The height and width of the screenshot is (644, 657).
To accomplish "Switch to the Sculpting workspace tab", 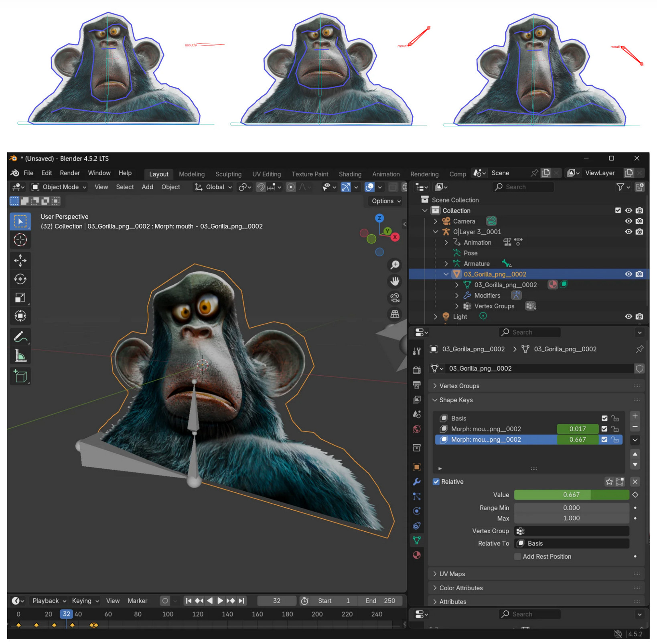I will [228, 174].
